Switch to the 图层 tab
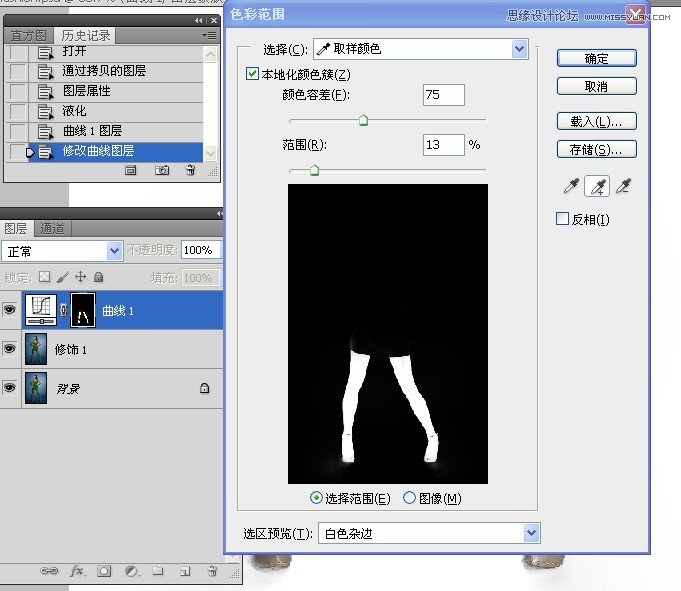 16,228
